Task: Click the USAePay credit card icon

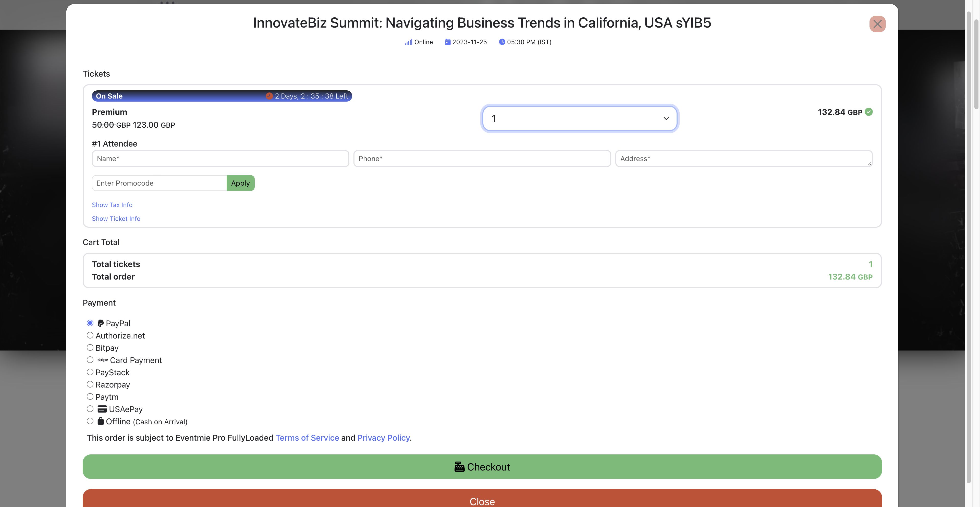Action: point(102,409)
